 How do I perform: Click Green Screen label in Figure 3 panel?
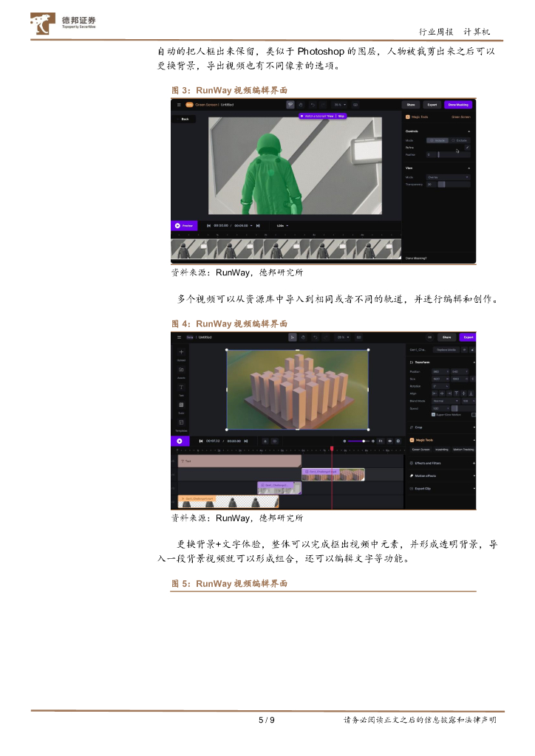[x=460, y=117]
